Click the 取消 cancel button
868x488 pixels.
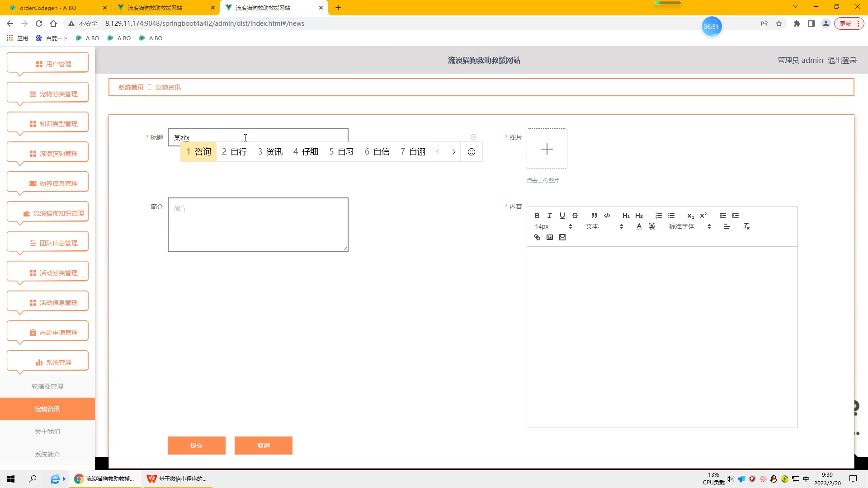click(263, 446)
